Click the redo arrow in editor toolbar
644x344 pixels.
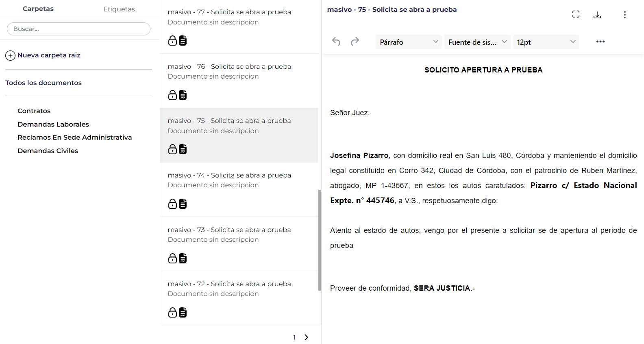355,42
